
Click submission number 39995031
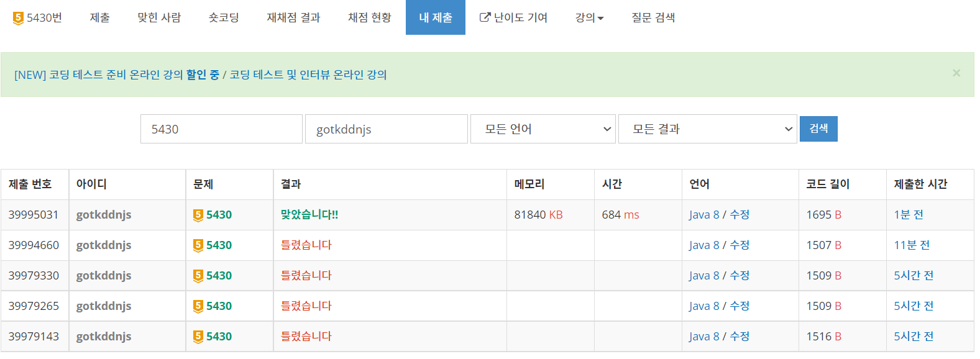tap(34, 215)
